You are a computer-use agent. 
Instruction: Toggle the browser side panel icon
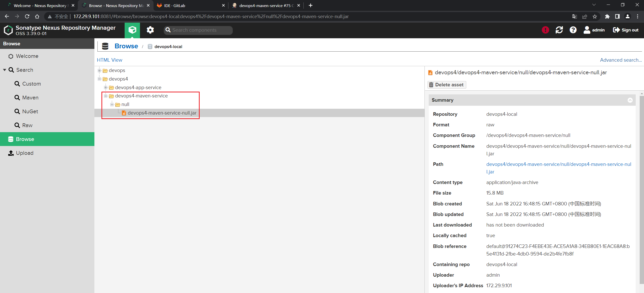tap(617, 16)
